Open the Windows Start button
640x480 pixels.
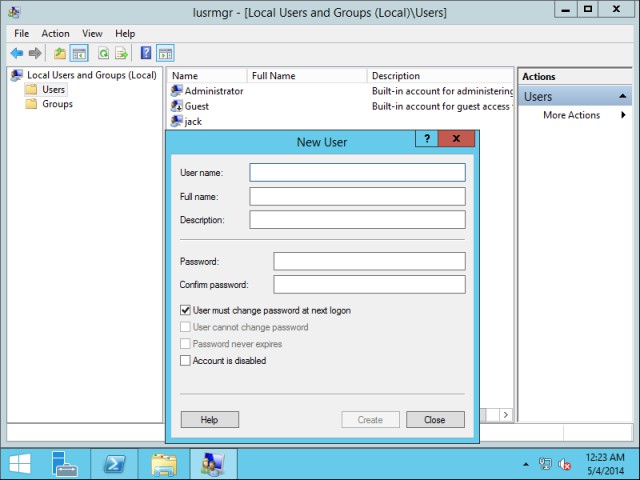[x=20, y=464]
